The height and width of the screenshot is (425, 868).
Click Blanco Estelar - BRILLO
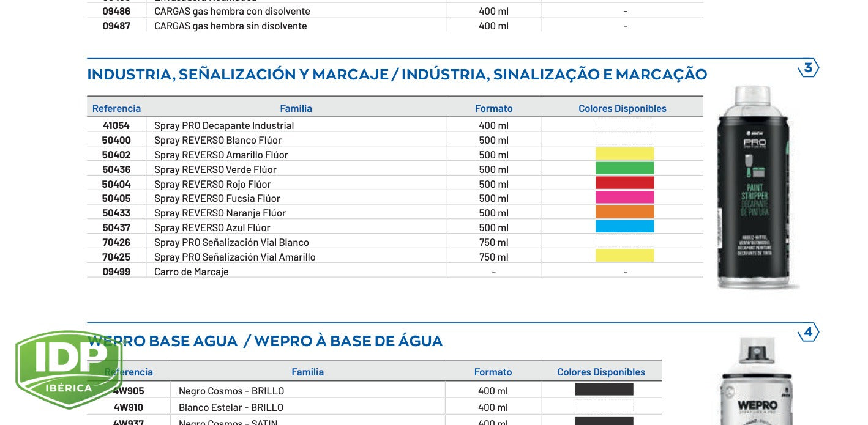[x=231, y=407]
